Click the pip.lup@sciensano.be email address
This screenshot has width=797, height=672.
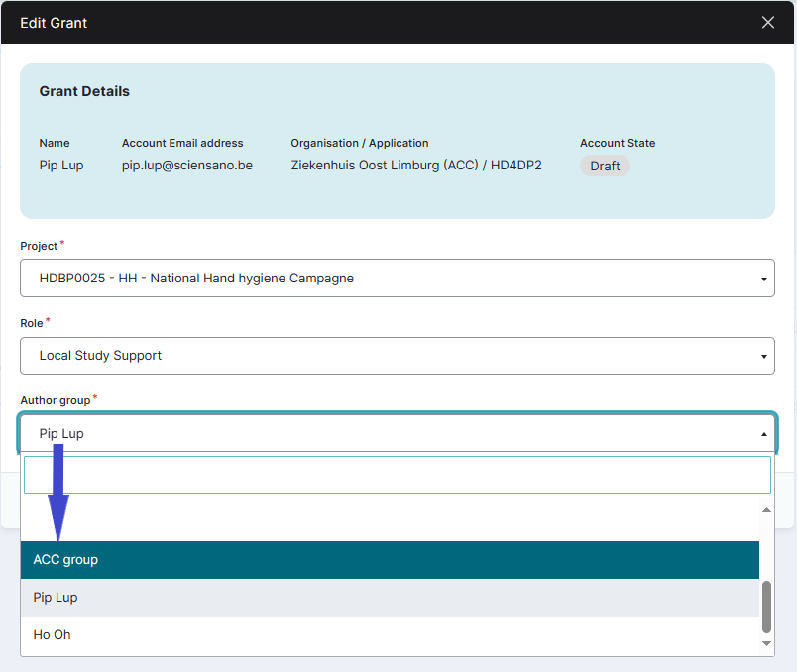pos(187,166)
